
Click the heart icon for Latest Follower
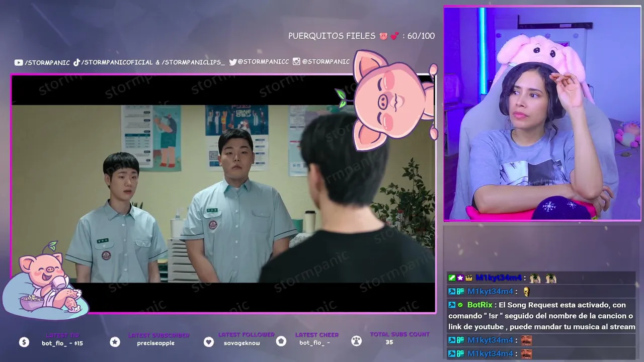click(x=209, y=342)
